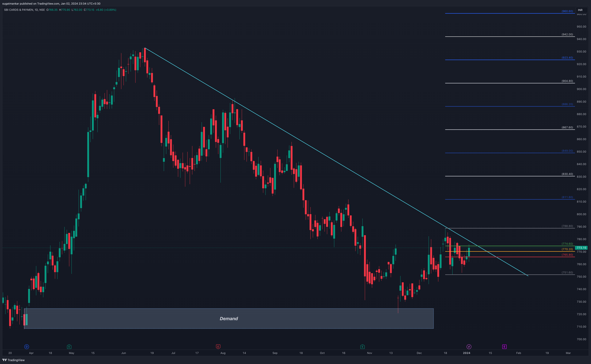Click the purple lightning event marker

pos(469,347)
